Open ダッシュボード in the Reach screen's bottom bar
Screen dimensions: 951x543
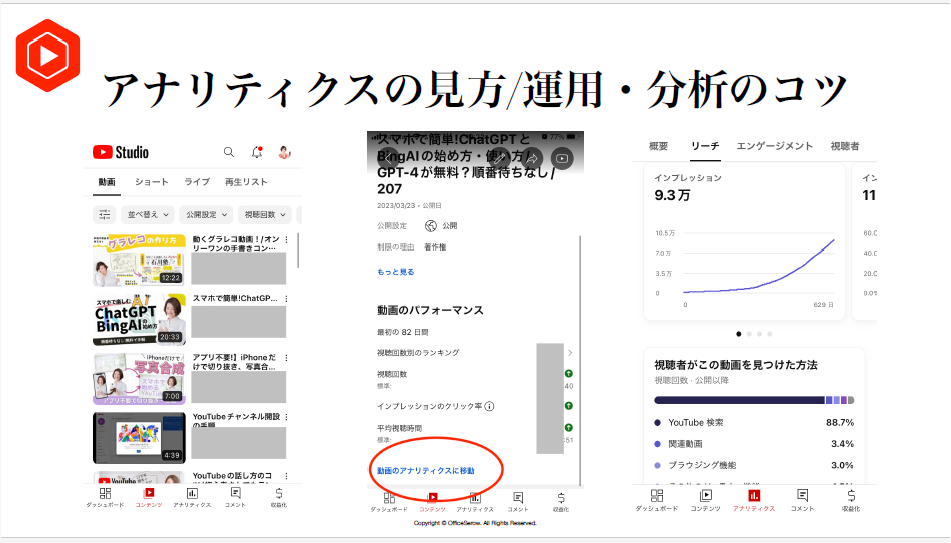657,501
